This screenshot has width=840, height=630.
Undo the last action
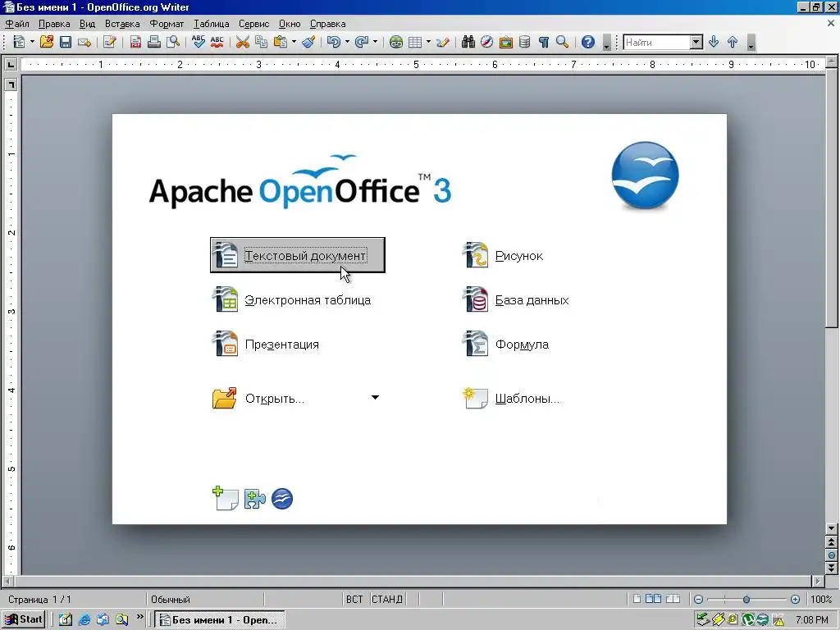[x=334, y=42]
